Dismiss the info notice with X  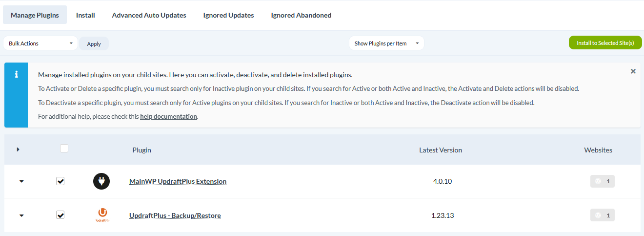coord(633,71)
